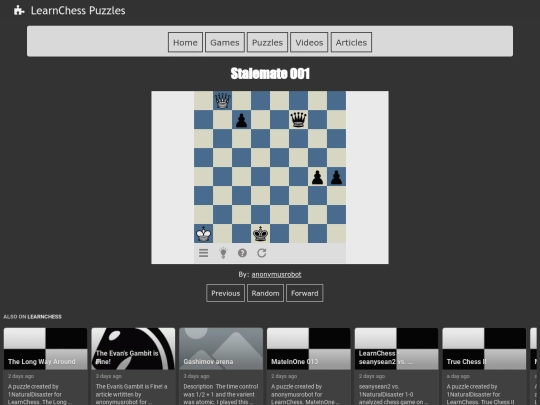This screenshot has height=405, width=540.
Task: Open 'The Long Way Around' card
Action: (x=45, y=366)
